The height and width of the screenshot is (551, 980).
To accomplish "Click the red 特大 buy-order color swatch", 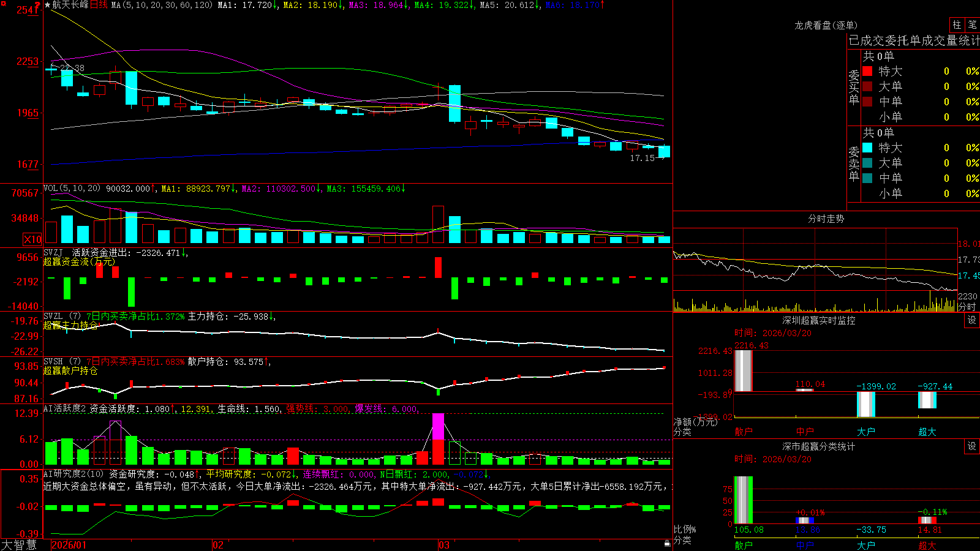I will point(867,71).
